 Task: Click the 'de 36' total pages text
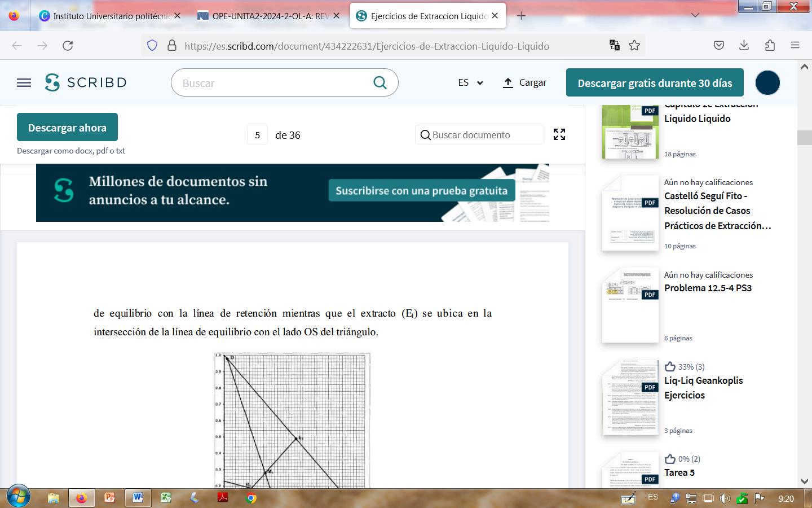pyautogui.click(x=288, y=135)
